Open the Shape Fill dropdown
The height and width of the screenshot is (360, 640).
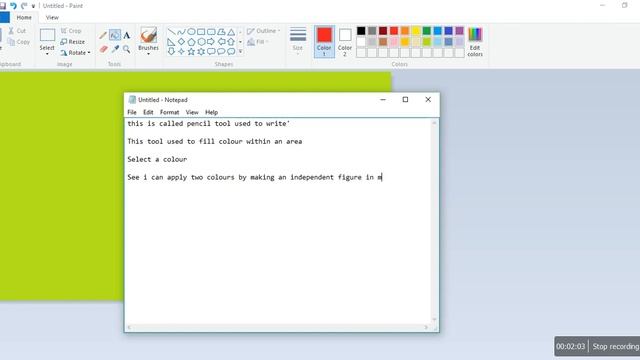tap(258, 42)
